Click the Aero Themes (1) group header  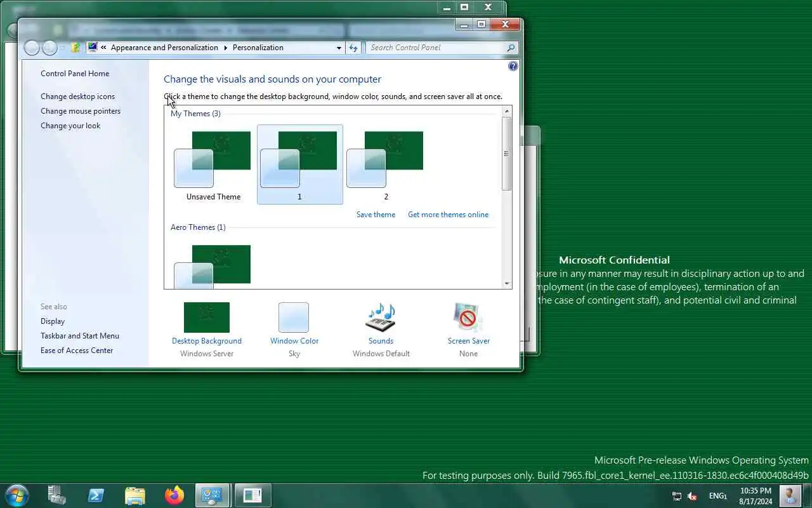point(198,227)
